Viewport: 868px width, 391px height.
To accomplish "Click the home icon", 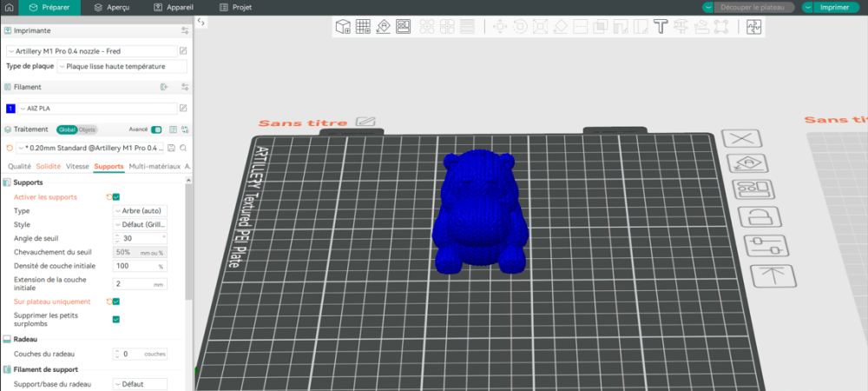I will [9, 8].
